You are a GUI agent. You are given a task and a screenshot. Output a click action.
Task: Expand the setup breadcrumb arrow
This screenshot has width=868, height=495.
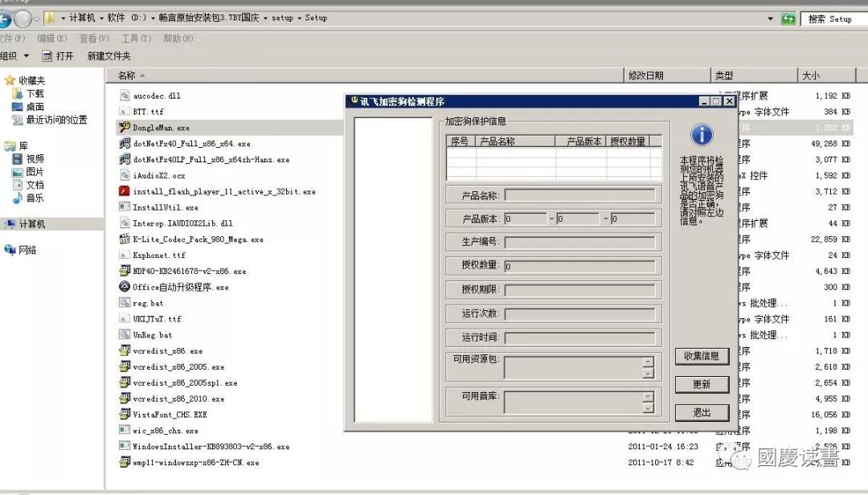click(x=299, y=18)
